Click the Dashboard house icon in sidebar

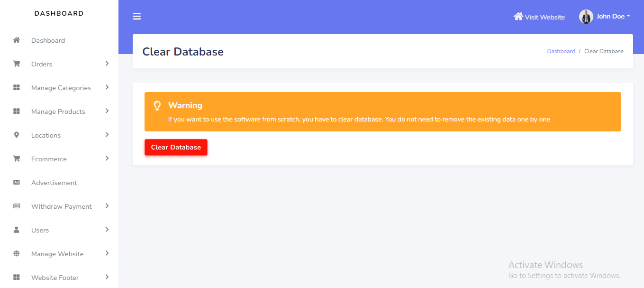click(17, 40)
